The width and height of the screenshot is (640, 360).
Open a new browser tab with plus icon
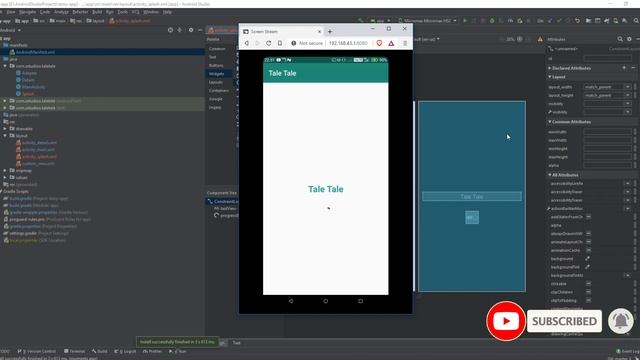330,31
